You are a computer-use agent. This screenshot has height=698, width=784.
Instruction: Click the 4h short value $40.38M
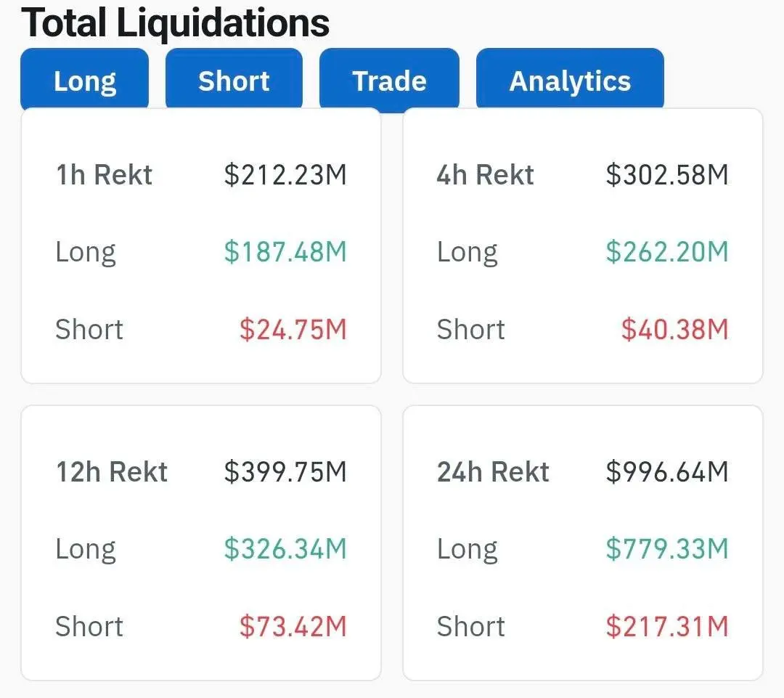674,330
